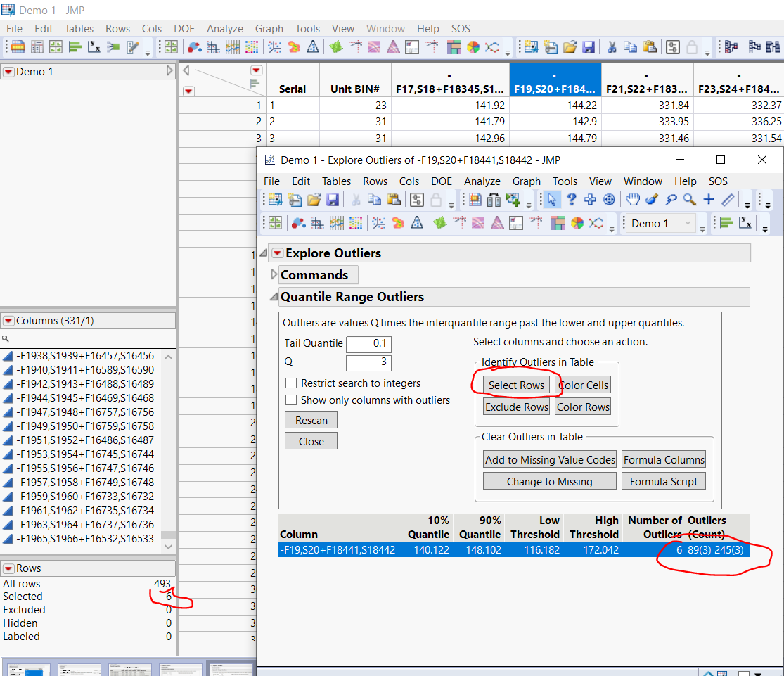This screenshot has width=784, height=676.
Task: Save the table using the floppy disk icon
Action: [x=589, y=47]
